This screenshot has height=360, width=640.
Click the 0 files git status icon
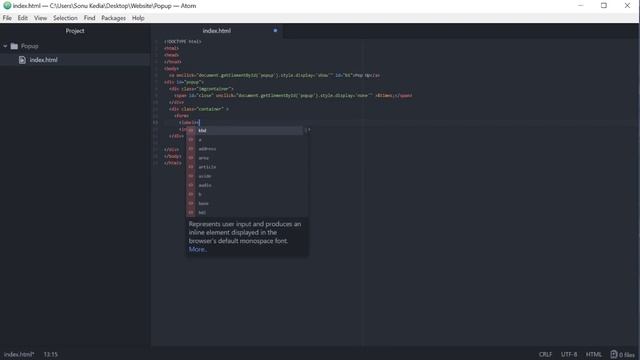coord(622,354)
